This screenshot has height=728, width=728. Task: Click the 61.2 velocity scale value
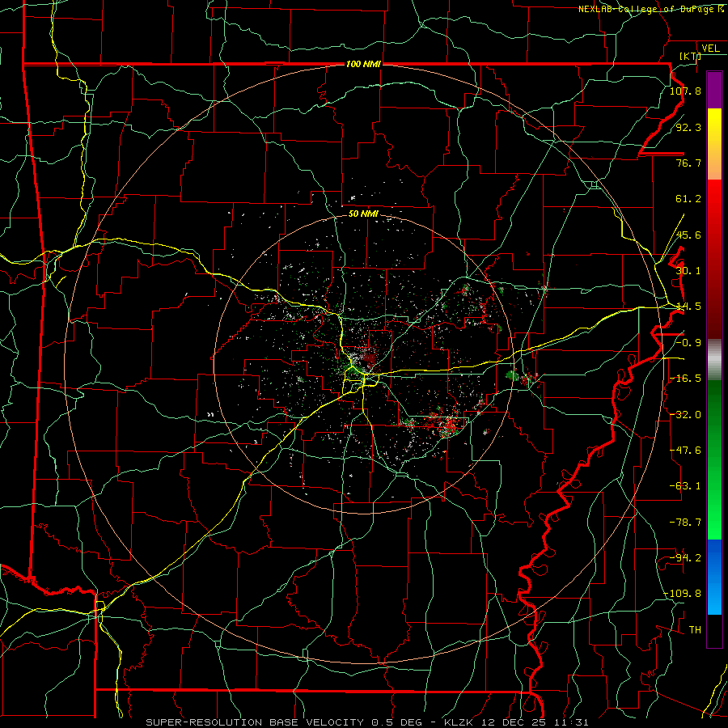click(688, 199)
